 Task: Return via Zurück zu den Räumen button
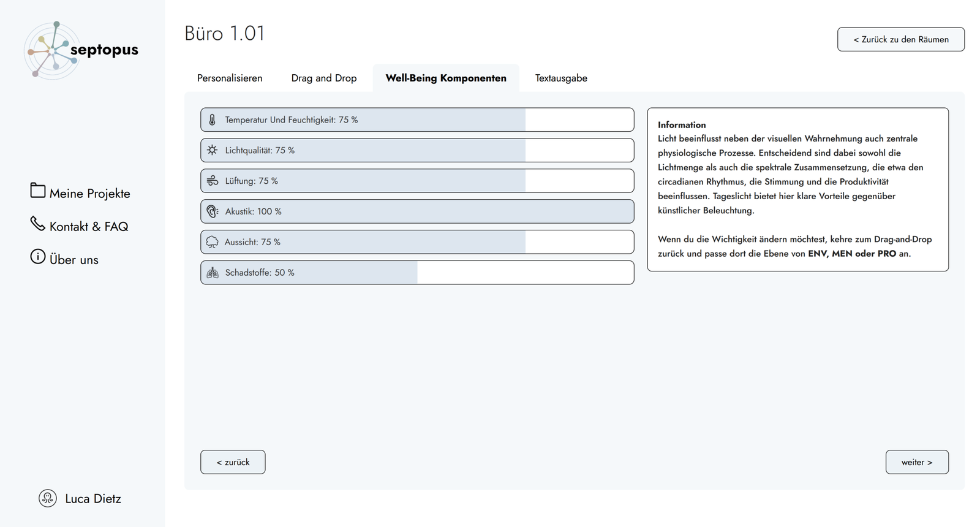click(900, 39)
